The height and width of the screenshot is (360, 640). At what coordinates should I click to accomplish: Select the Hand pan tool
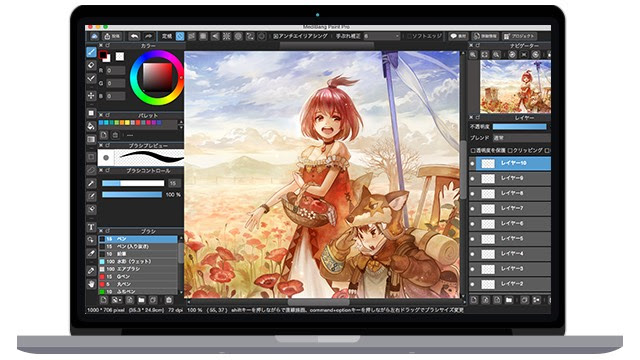[x=91, y=284]
